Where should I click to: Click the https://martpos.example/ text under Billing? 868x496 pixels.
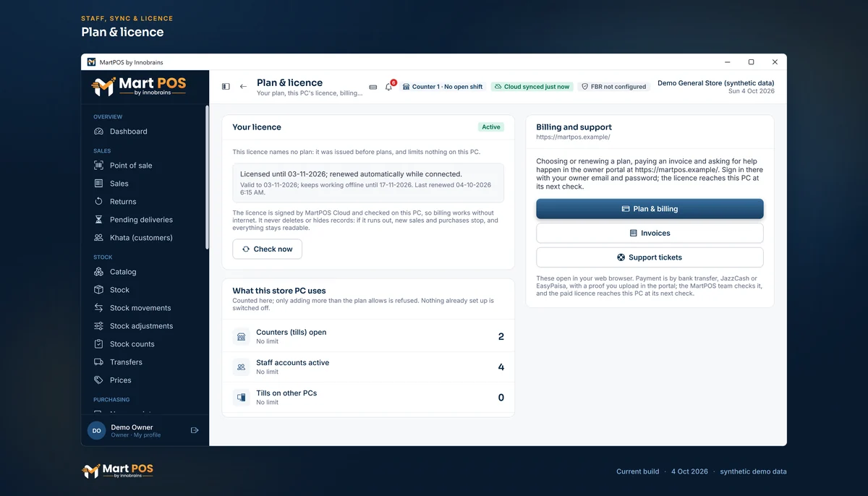pos(573,137)
